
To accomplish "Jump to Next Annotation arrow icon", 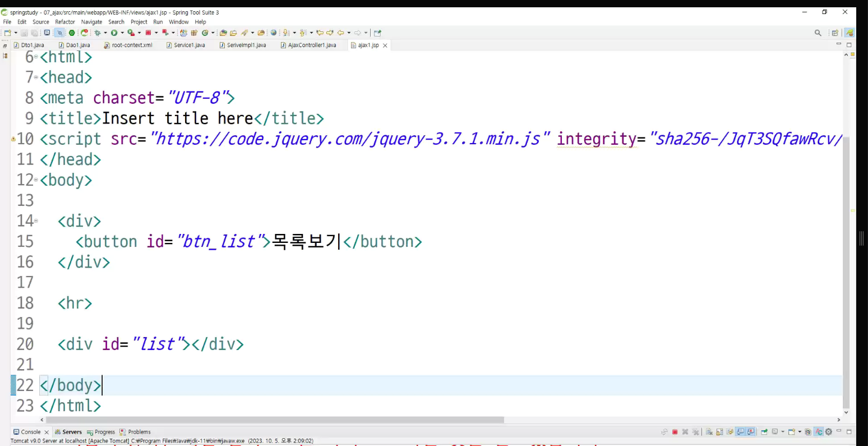I will tap(286, 33).
